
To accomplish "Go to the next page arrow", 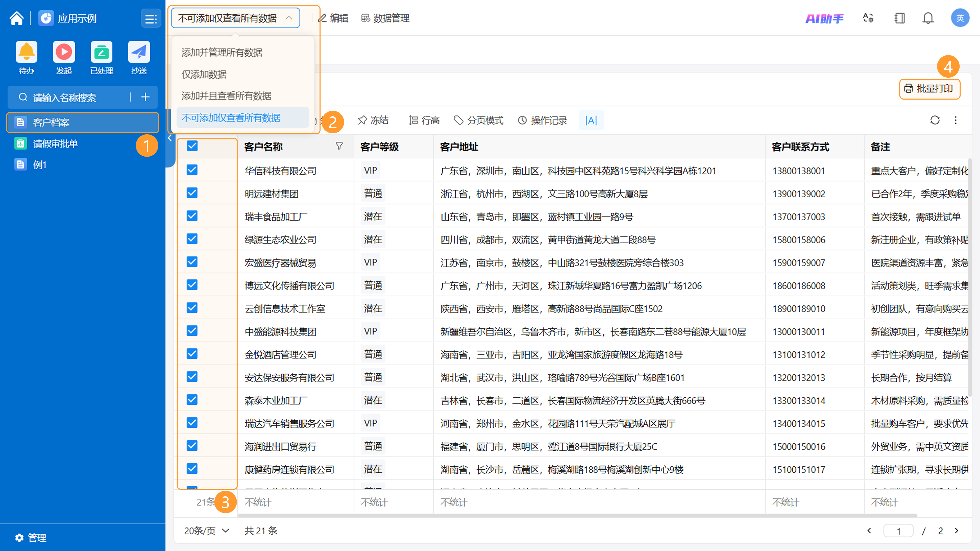I will point(957,531).
